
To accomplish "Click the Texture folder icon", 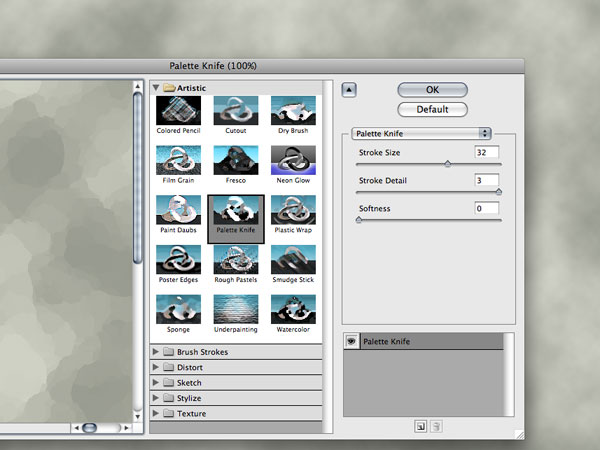I will pos(169,413).
